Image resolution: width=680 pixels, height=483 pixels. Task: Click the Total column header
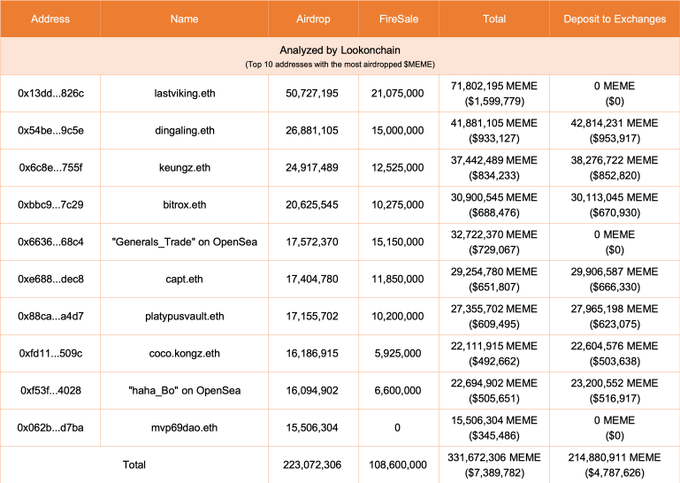pyautogui.click(x=494, y=19)
